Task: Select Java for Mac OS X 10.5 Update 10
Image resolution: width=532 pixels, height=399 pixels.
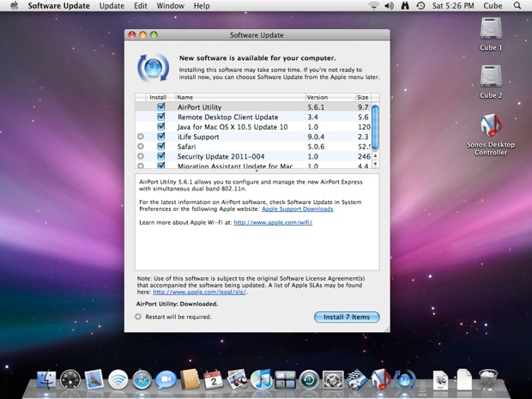Action: 253,126
